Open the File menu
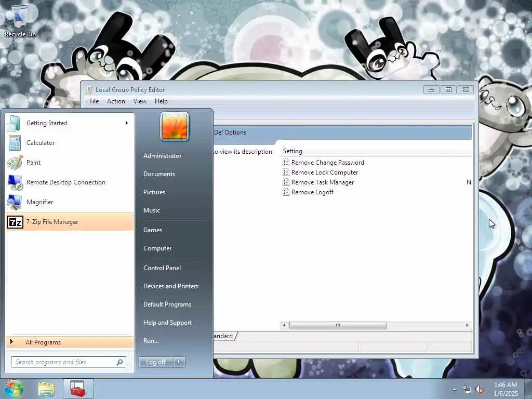This screenshot has height=399, width=532. (x=94, y=101)
